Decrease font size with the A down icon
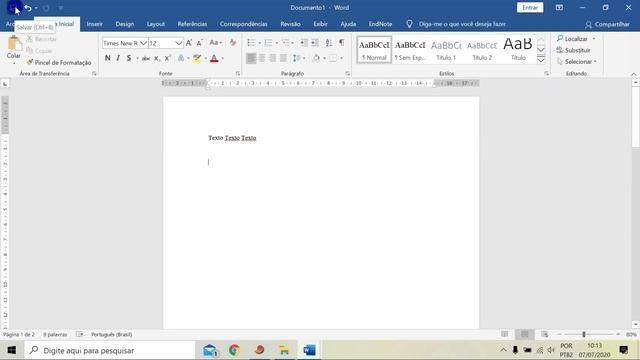This screenshot has height=360, width=640. click(200, 43)
